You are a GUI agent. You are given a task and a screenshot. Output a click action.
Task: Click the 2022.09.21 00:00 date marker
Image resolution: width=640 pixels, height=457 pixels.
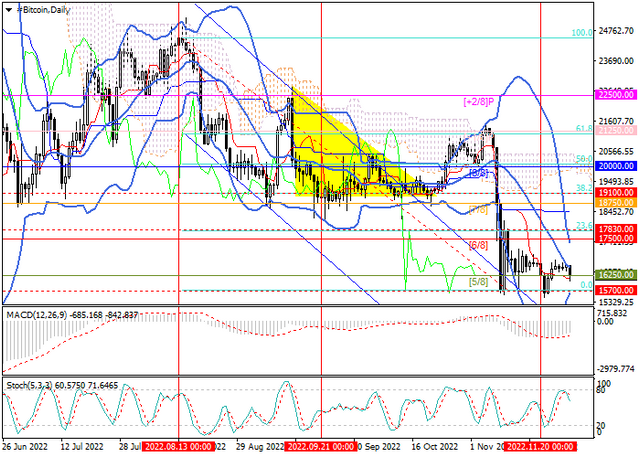[x=321, y=446]
